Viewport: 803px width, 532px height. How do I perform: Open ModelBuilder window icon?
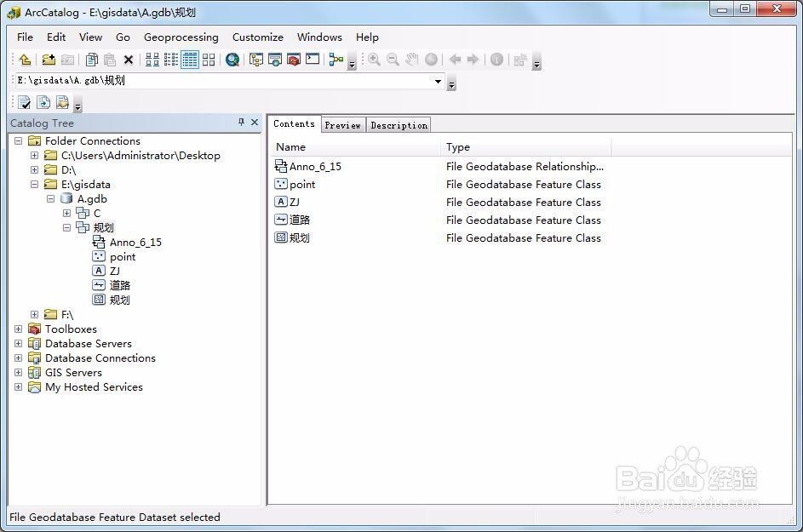pyautogui.click(x=336, y=60)
